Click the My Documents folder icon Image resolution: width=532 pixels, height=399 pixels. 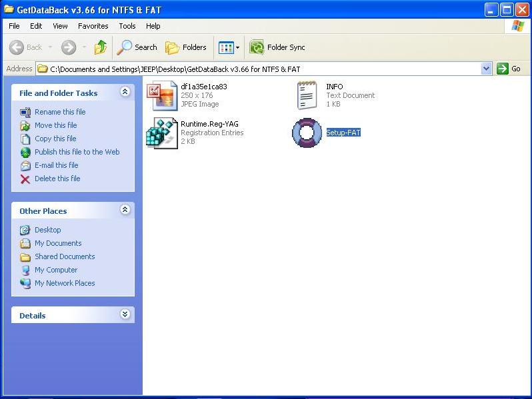pos(25,243)
